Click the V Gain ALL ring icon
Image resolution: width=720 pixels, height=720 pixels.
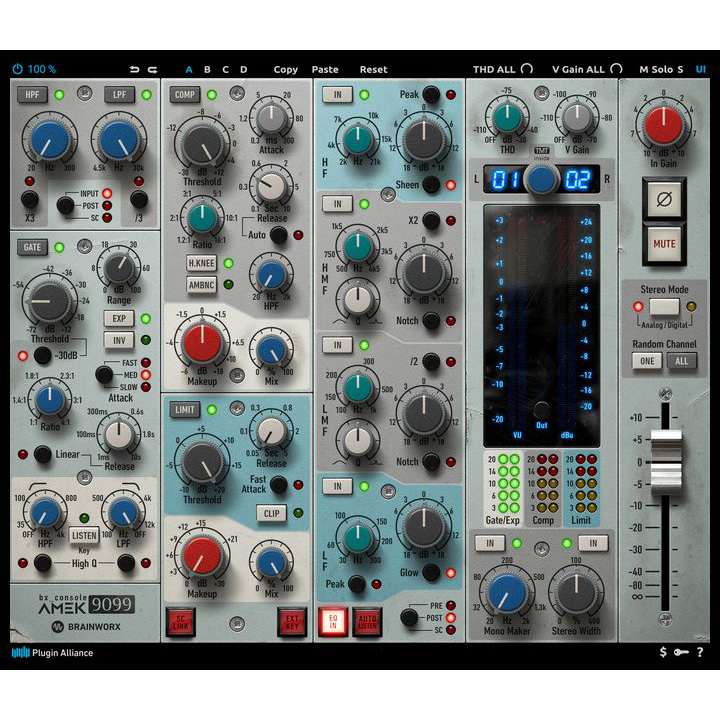[x=616, y=69]
